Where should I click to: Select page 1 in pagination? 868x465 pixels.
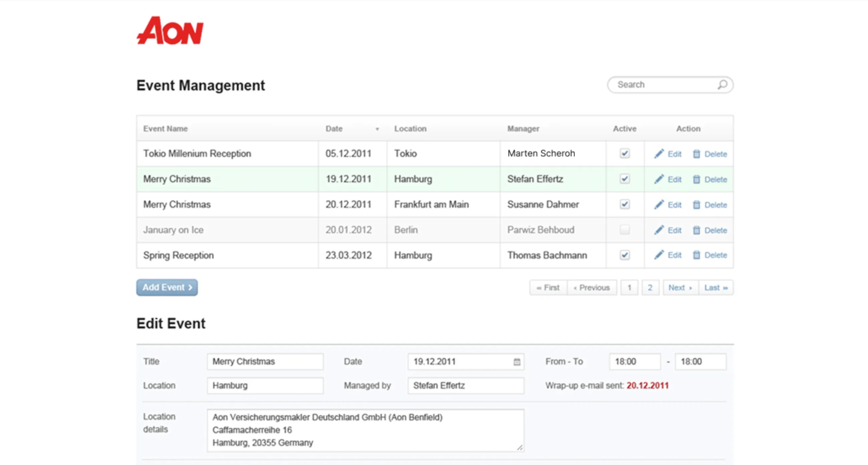tap(629, 288)
